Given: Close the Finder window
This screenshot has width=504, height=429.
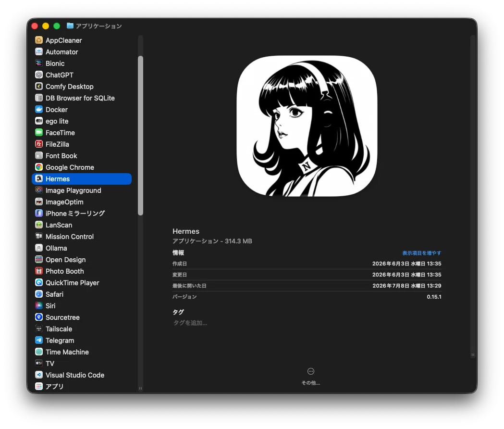Looking at the screenshot, I should click(x=35, y=26).
